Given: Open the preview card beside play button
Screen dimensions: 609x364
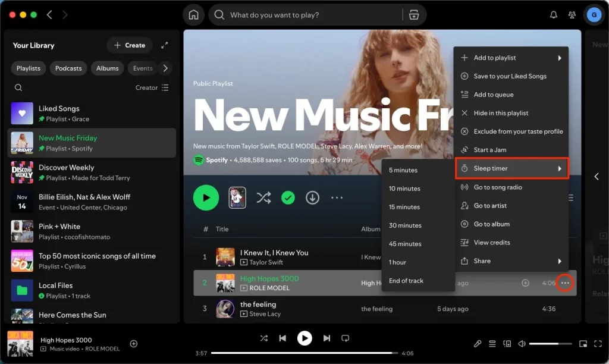Looking at the screenshot, I should coord(237,197).
